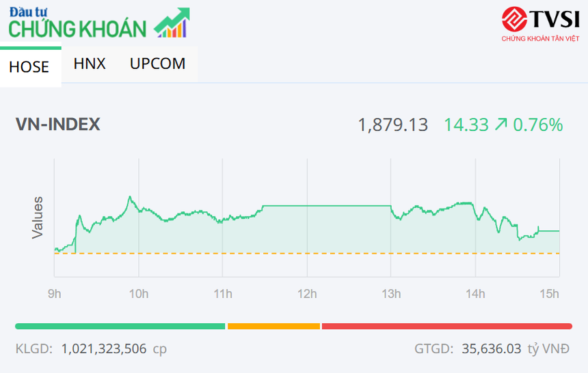
Task: Click the 1,879.13 index value
Action: pos(392,125)
